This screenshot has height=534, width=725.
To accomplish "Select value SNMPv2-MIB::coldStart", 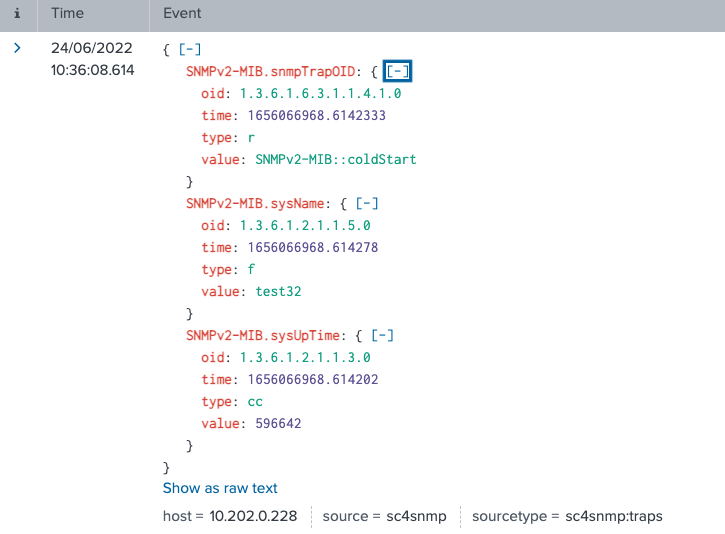I will click(336, 159).
